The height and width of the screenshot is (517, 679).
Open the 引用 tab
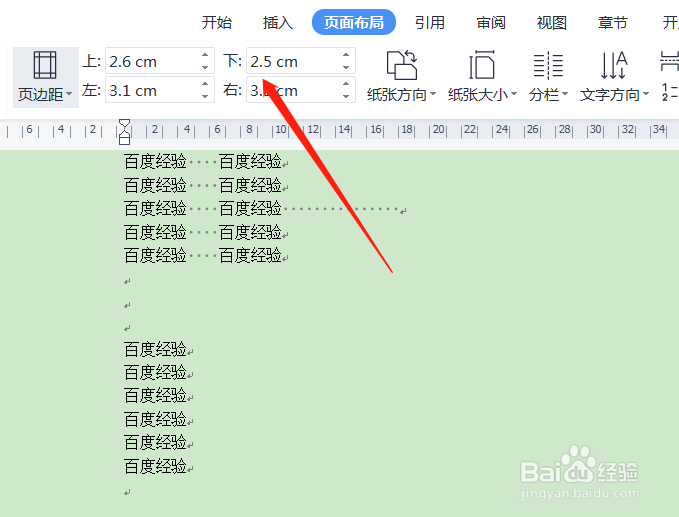pyautogui.click(x=430, y=23)
